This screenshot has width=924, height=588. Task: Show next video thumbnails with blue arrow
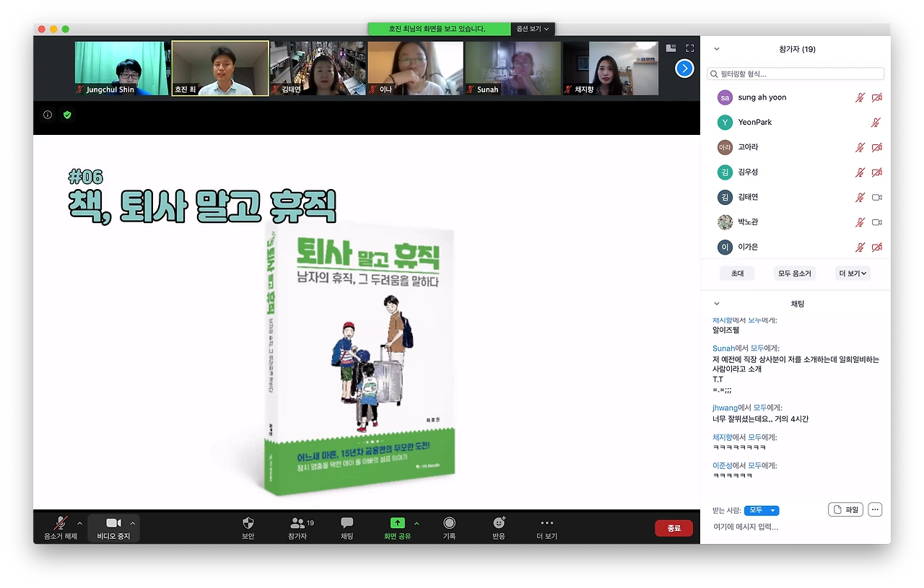[x=684, y=69]
